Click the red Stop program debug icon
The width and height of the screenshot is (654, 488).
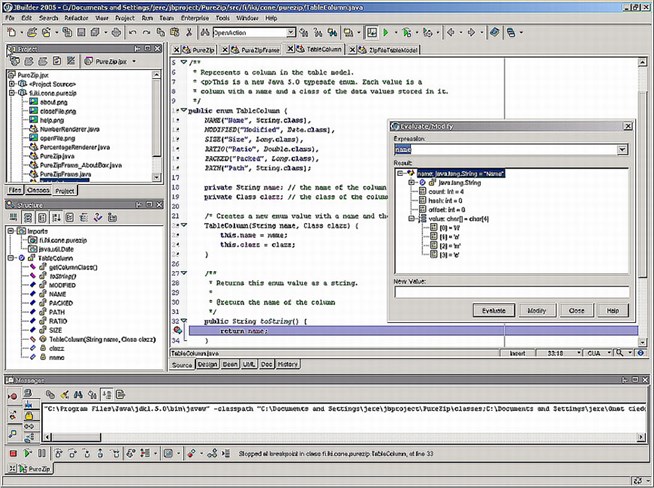coord(14,454)
